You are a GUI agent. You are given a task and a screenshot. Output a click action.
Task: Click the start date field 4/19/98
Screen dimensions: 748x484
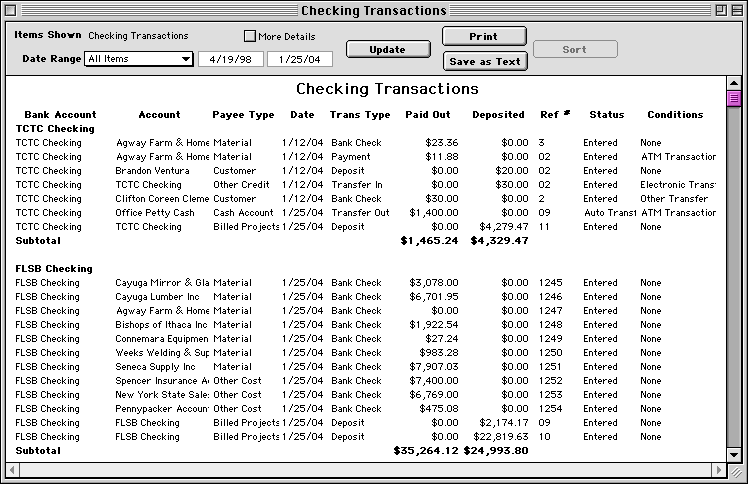(230, 59)
